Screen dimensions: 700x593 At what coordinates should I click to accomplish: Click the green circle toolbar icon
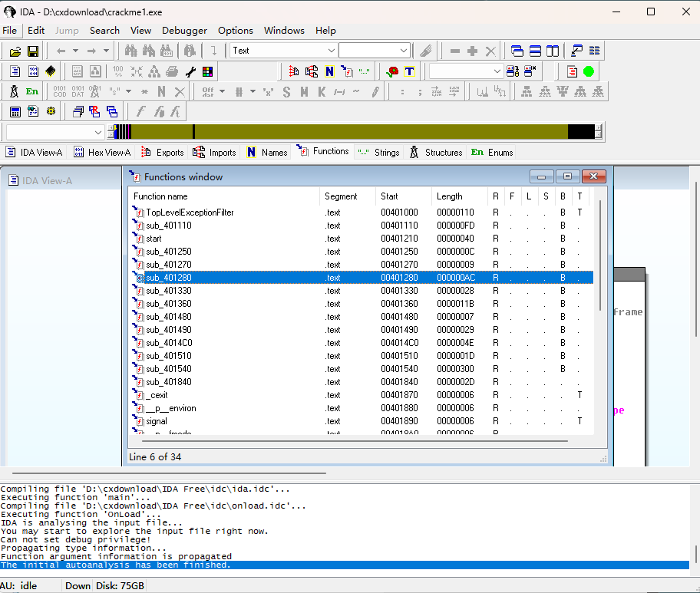(589, 71)
